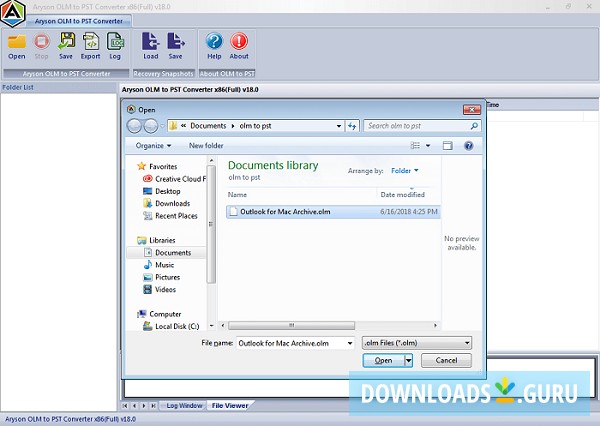Toggle the preview pane icon
The height and width of the screenshot is (426, 600).
(447, 145)
